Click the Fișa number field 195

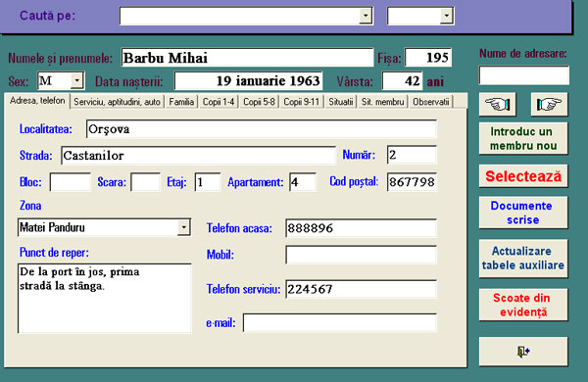click(x=428, y=58)
